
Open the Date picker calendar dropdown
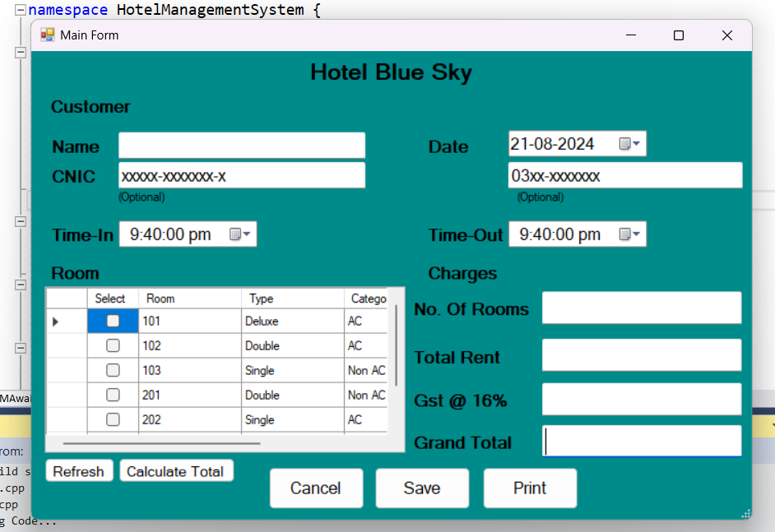[629, 144]
